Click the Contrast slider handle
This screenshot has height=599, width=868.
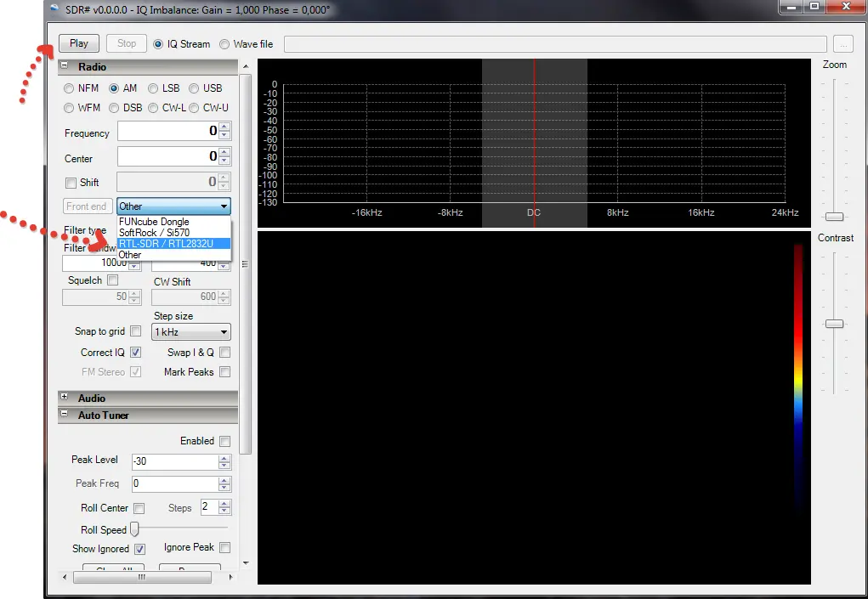click(834, 324)
